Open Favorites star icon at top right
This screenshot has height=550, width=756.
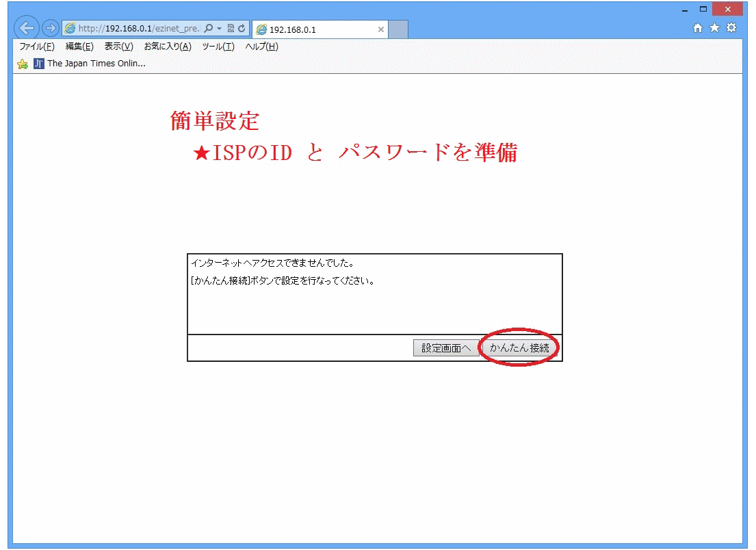(714, 28)
